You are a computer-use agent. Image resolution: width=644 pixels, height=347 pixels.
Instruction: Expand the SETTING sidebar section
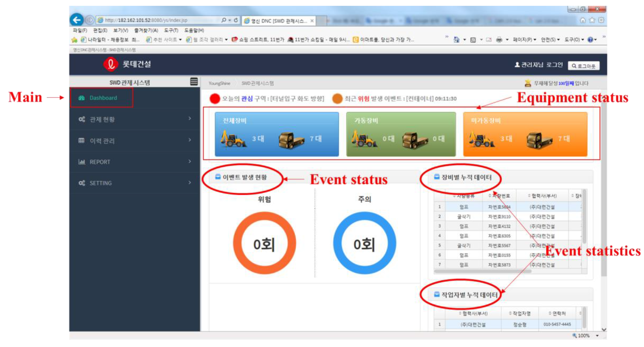coord(135,183)
